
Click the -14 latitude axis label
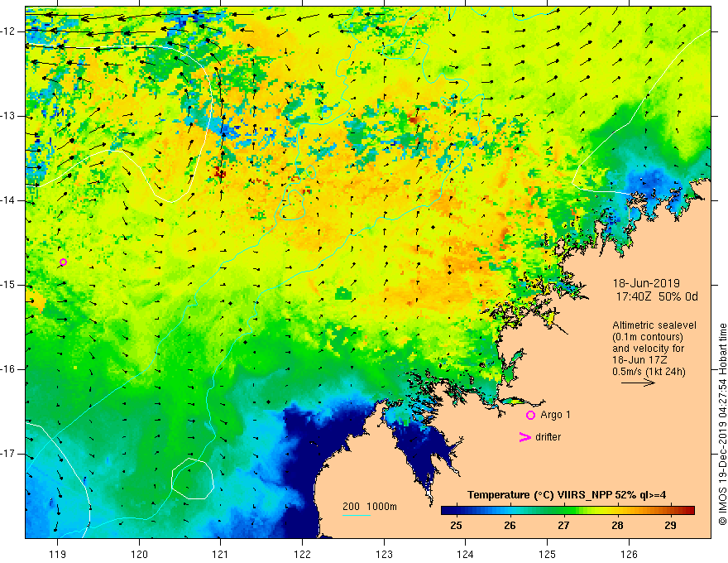pos(8,200)
